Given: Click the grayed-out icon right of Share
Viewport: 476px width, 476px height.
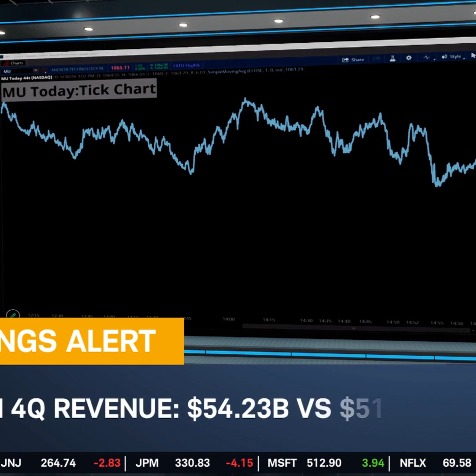Looking at the screenshot, I should click(x=377, y=59).
